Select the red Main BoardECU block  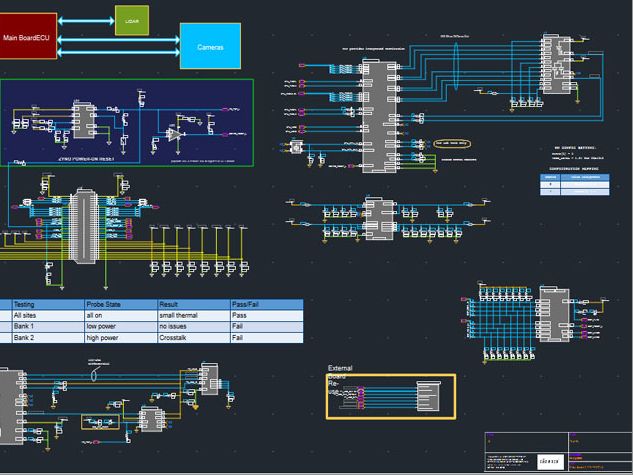click(x=30, y=37)
